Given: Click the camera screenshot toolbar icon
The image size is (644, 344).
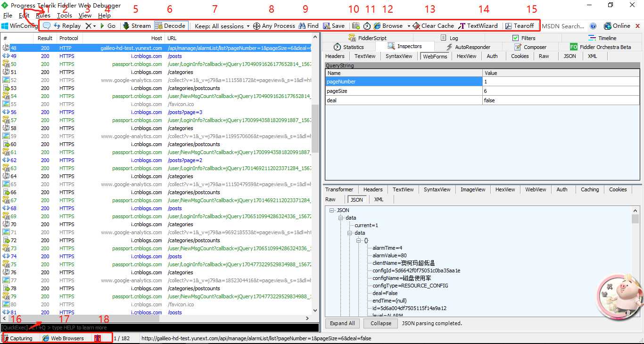Looking at the screenshot, I should point(356,26).
